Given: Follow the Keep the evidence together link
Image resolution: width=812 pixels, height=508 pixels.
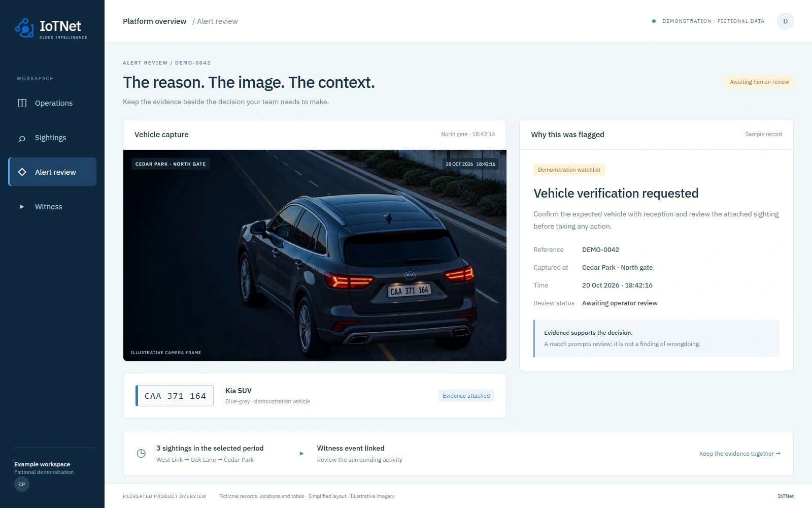Looking at the screenshot, I should click(740, 454).
